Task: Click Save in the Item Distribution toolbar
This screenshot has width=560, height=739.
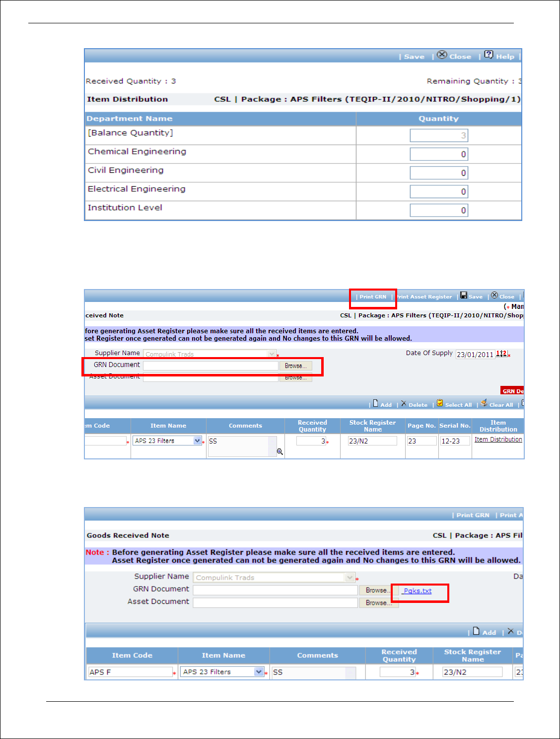Action: [414, 57]
